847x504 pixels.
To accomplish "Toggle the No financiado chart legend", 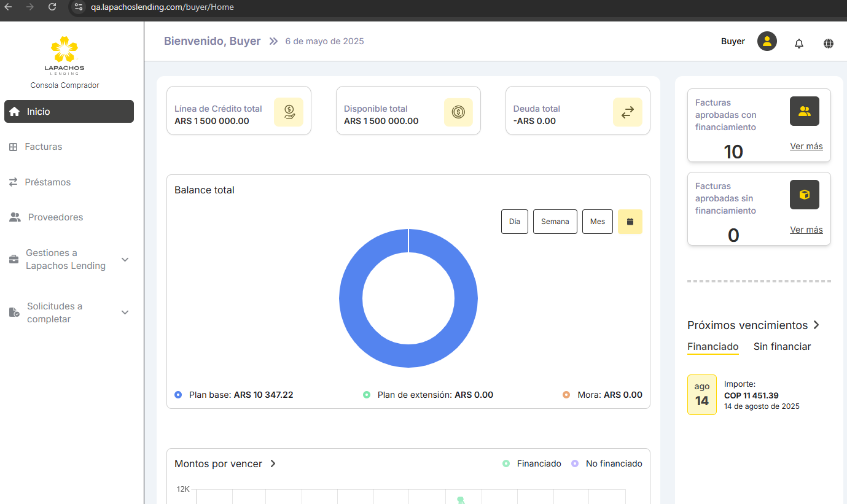I will 607,463.
